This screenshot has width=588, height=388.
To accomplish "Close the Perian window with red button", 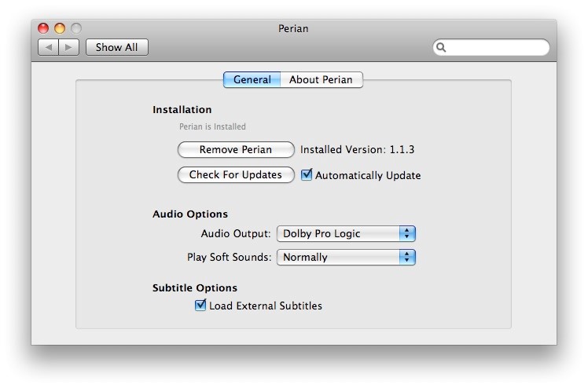I will click(43, 28).
